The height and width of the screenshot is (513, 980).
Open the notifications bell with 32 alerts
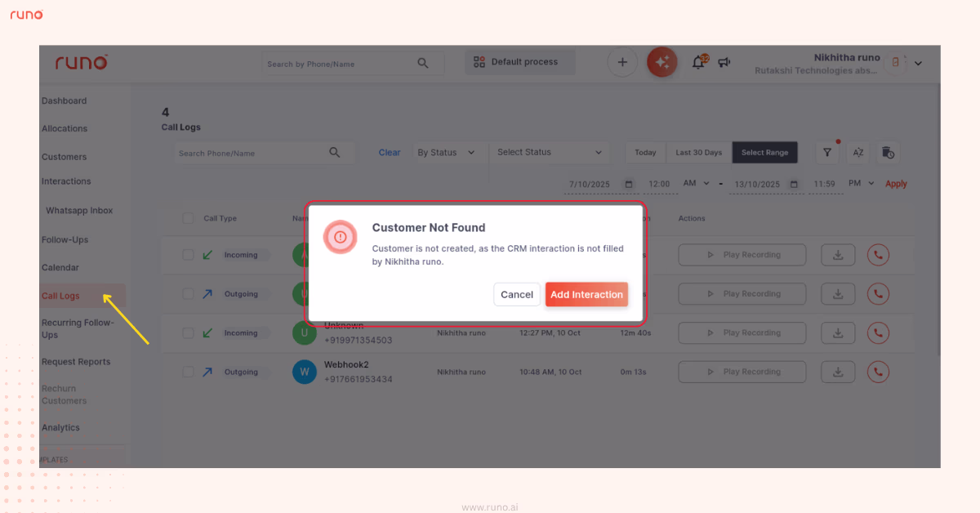[698, 61]
